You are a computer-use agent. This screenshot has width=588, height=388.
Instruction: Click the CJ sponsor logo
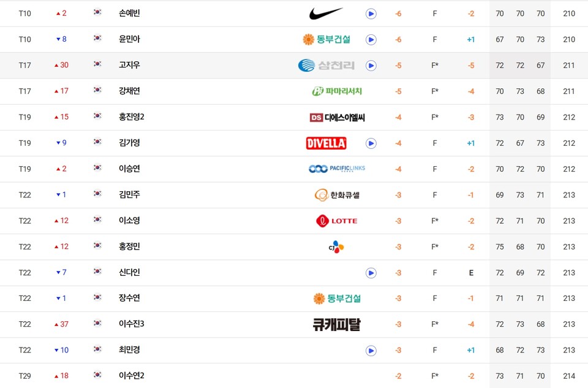336,247
